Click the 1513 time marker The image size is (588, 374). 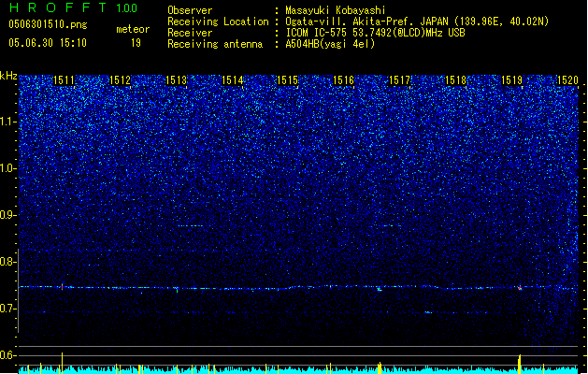[176, 80]
